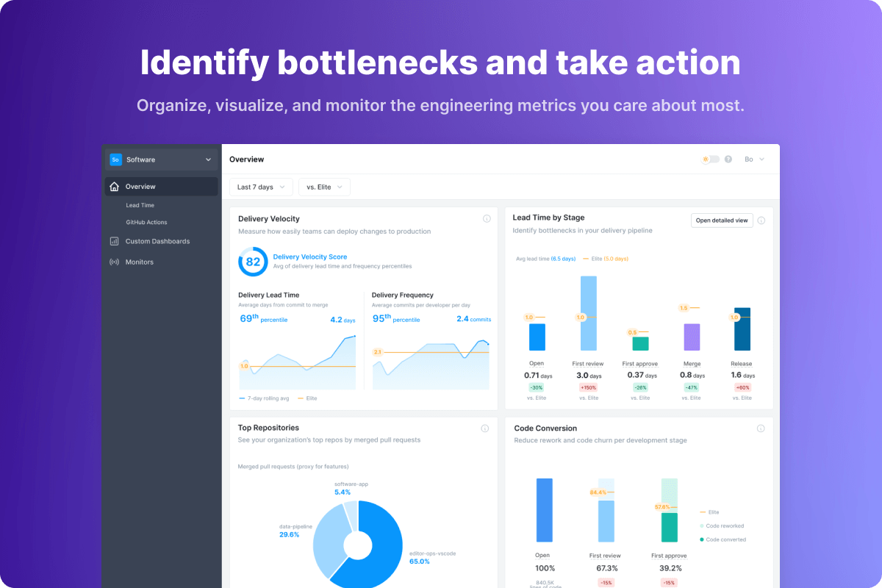Click the home icon beside Overview
This screenshot has height=588, width=882.
114,187
